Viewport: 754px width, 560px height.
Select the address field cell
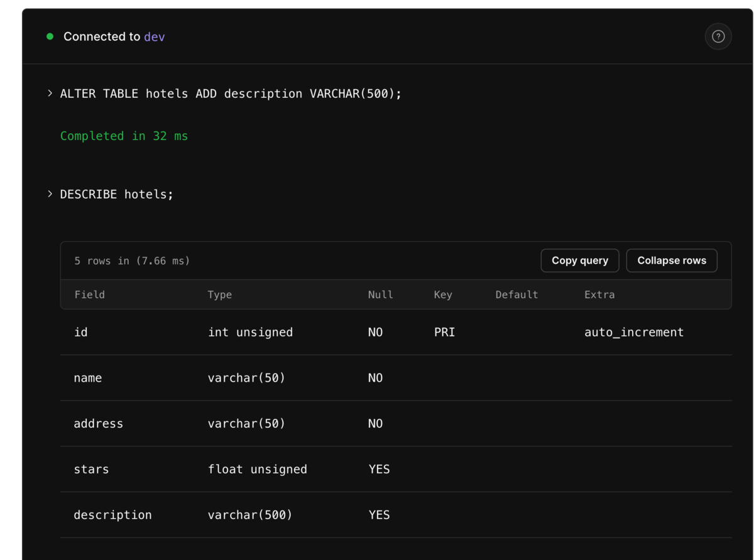click(x=99, y=424)
